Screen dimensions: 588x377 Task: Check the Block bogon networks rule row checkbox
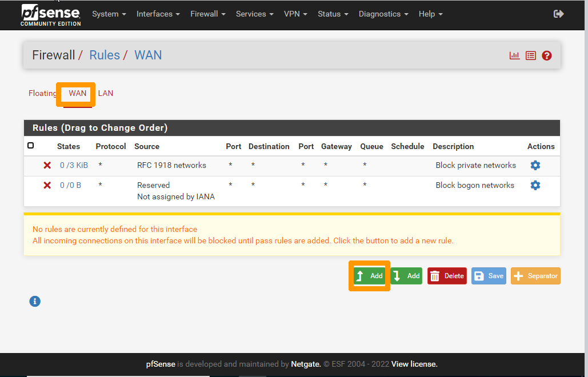coord(31,185)
